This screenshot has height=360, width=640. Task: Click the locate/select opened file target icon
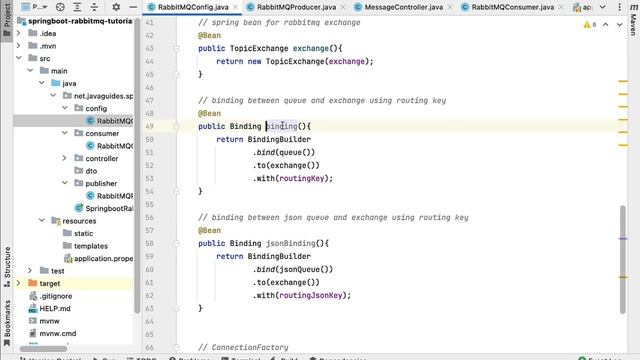(60, 7)
